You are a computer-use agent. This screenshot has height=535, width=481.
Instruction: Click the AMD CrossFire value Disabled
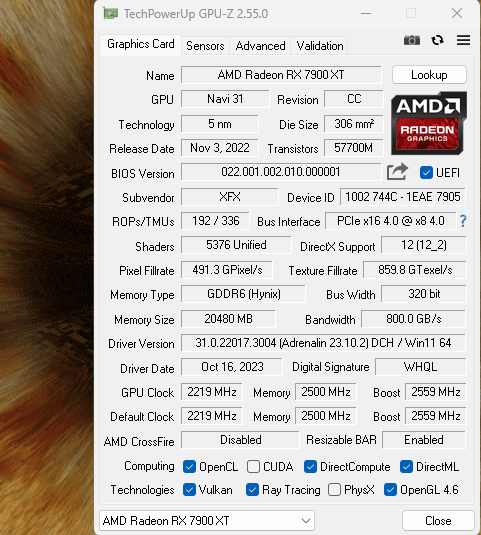point(240,440)
